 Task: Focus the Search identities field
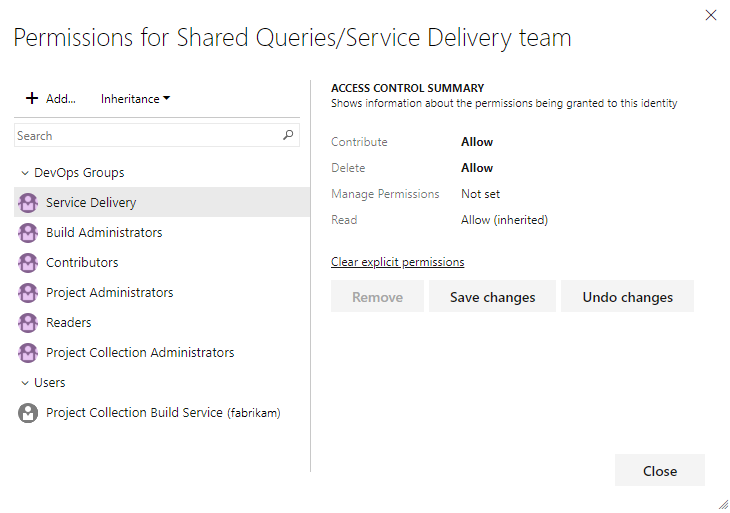(145, 135)
